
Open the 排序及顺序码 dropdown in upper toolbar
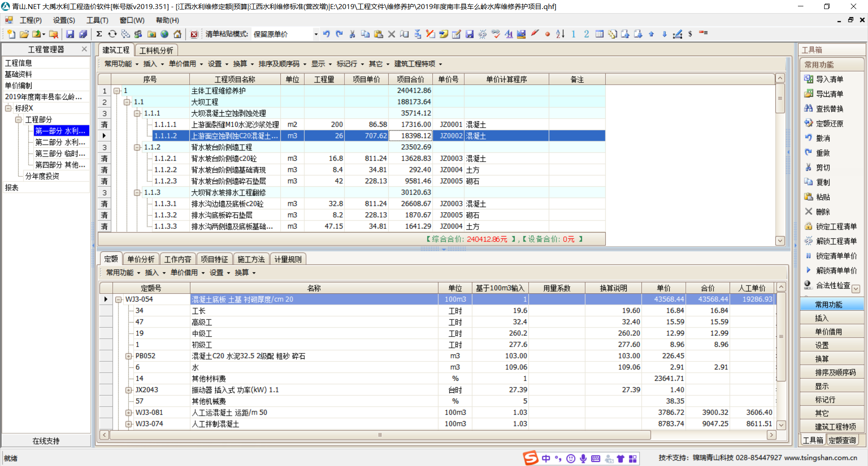tap(282, 64)
